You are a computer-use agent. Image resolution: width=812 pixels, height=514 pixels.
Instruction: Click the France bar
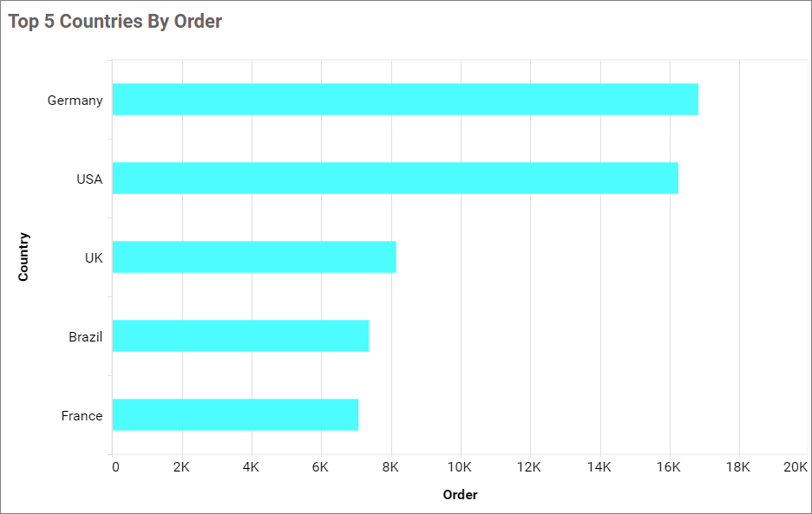235,415
